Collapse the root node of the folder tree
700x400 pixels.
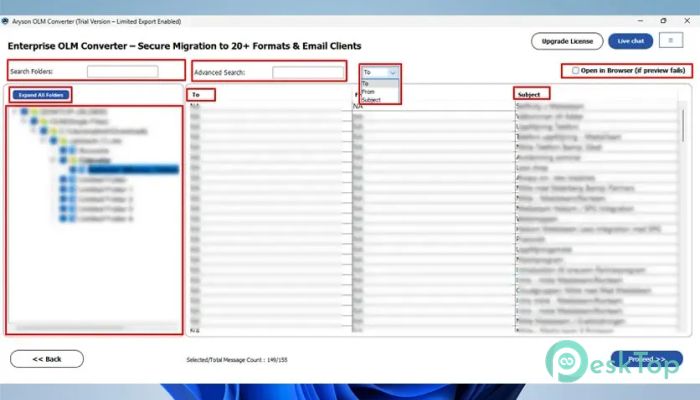click(15, 112)
